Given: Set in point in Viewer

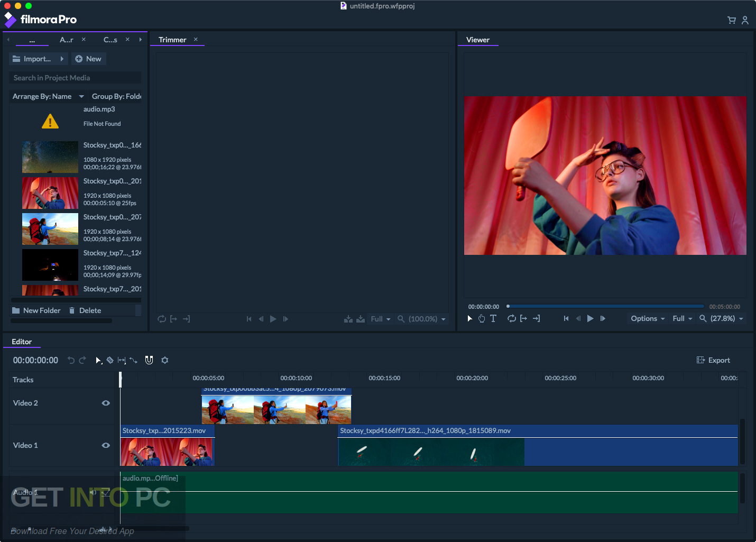Looking at the screenshot, I should [x=523, y=318].
